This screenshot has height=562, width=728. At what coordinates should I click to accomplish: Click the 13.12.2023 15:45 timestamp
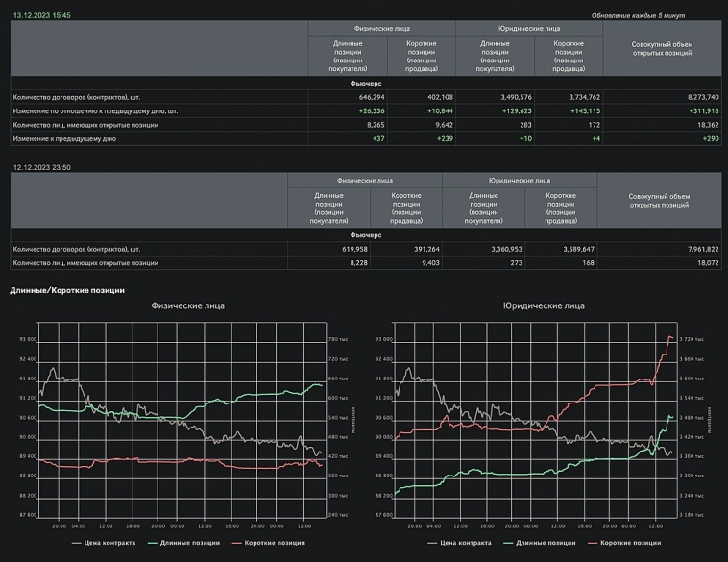coord(42,15)
